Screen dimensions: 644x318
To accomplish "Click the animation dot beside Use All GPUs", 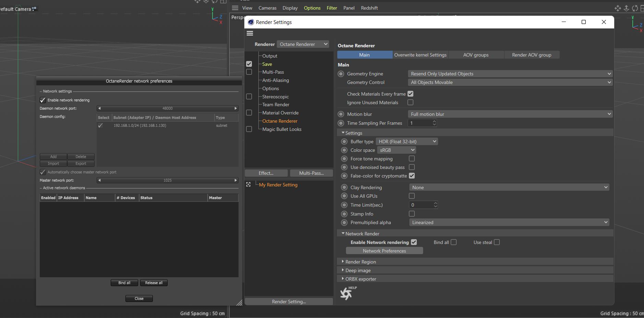I will click(x=344, y=196).
